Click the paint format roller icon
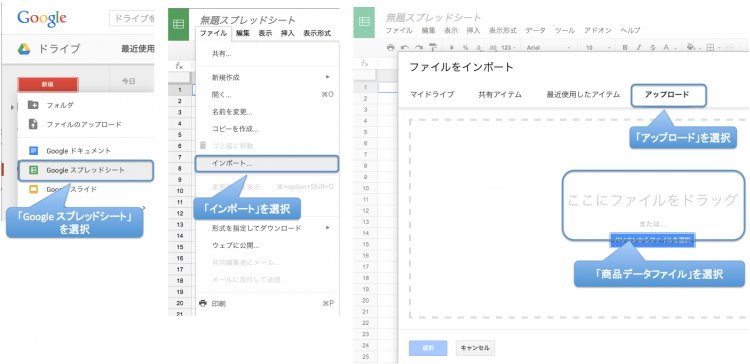This screenshot has width=750, height=364. point(433,47)
